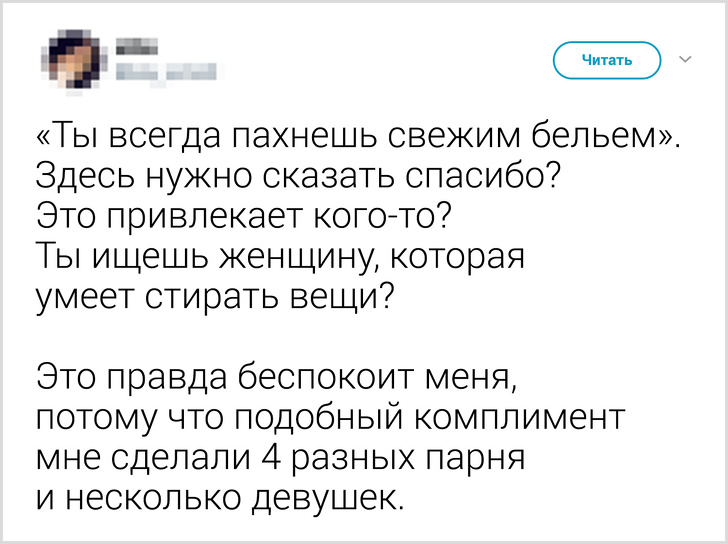Click the blurred profile avatar
Image resolution: width=728 pixels, height=544 pixels.
(x=73, y=60)
